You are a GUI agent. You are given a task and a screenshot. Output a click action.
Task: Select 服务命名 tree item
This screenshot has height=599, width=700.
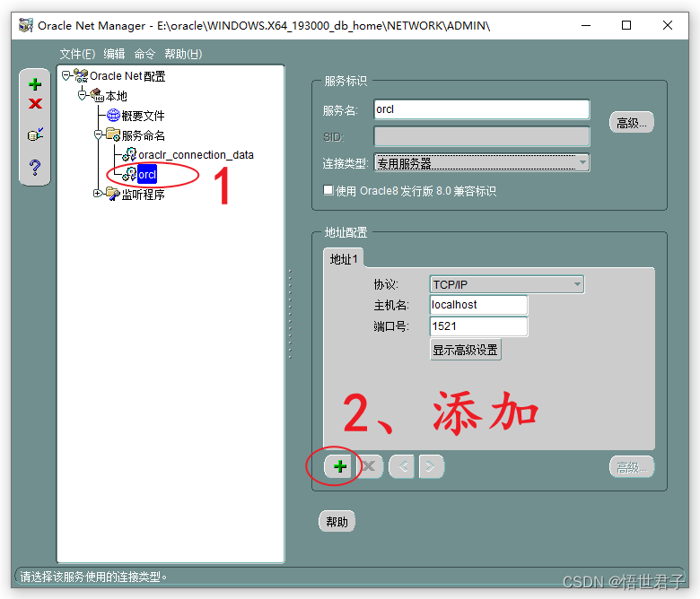pyautogui.click(x=144, y=135)
